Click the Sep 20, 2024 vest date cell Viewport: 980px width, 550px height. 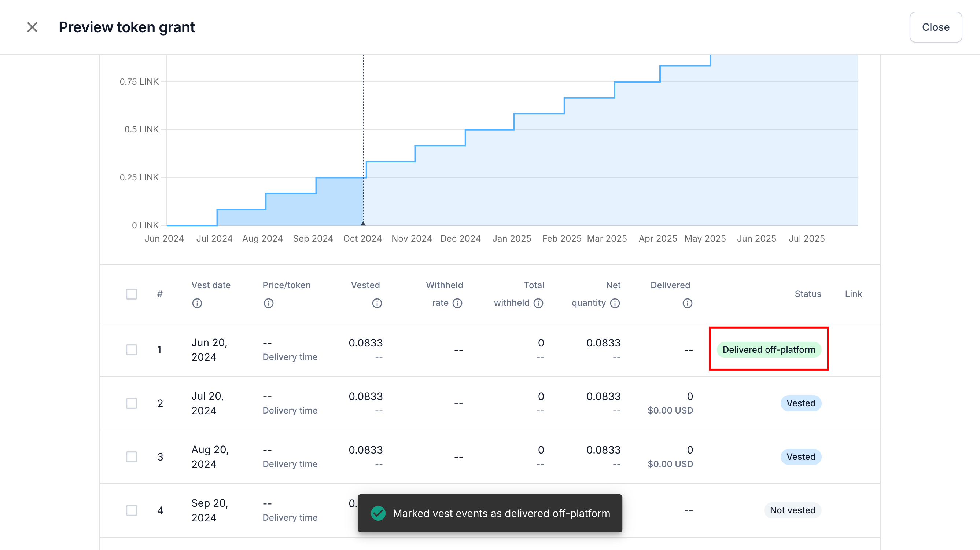click(x=210, y=510)
